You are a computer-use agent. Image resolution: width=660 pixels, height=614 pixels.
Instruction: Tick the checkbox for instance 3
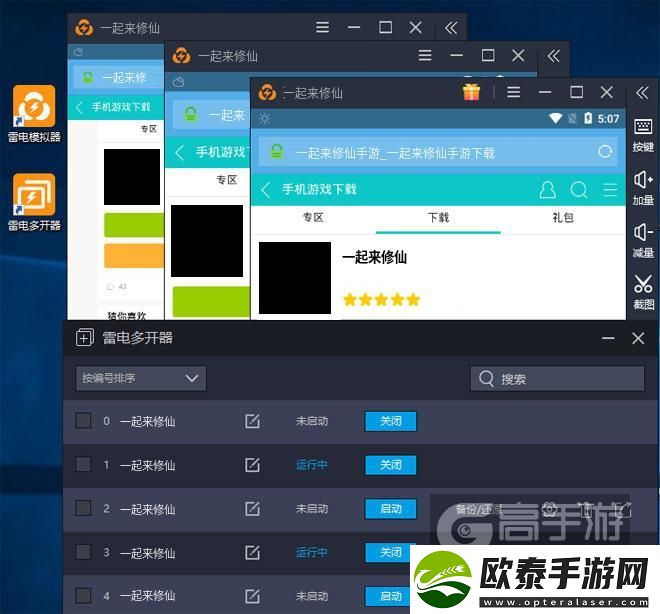coord(83,552)
